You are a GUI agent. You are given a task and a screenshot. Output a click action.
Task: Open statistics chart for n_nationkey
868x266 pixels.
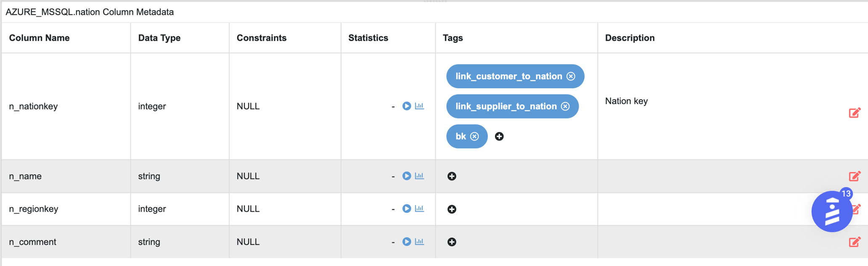[419, 106]
